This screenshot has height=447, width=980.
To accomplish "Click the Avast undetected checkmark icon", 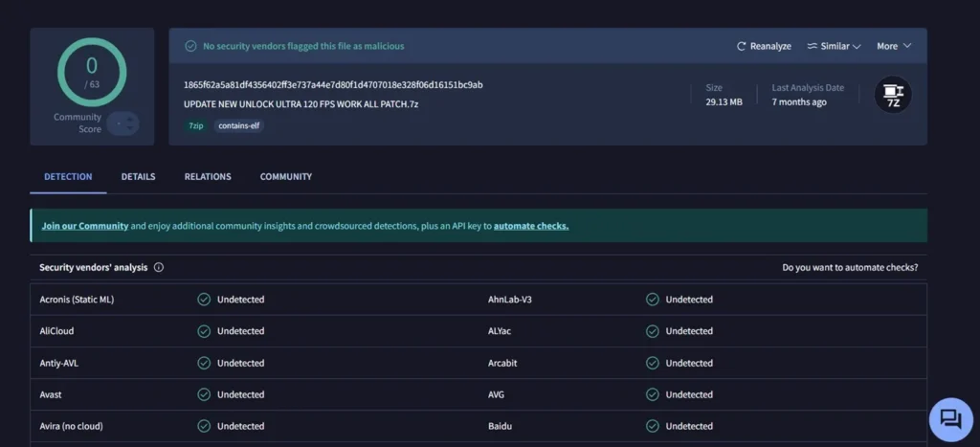I will click(204, 394).
